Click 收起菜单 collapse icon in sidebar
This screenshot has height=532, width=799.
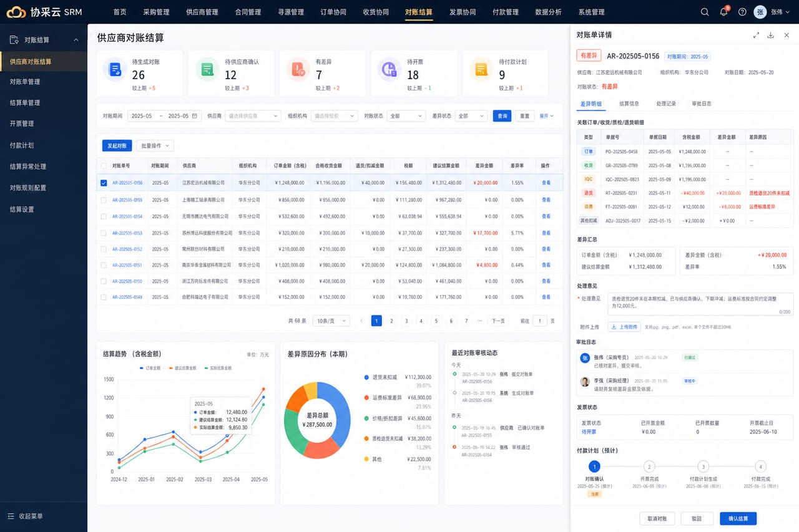(x=11, y=516)
